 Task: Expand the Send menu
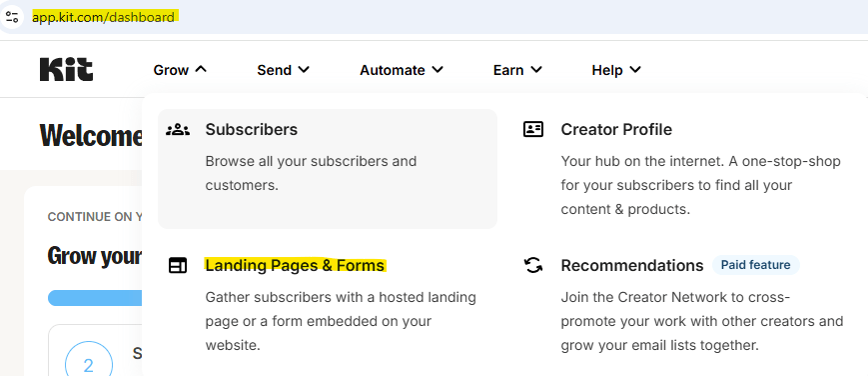point(284,70)
